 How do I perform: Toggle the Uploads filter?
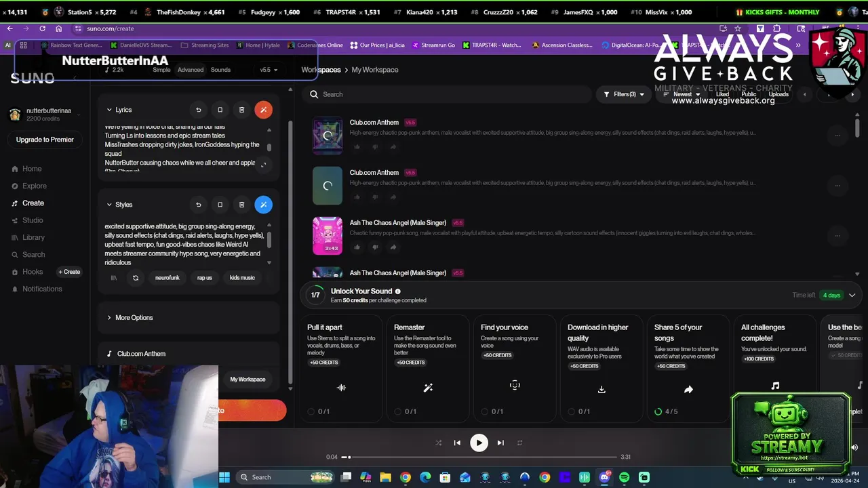click(778, 94)
